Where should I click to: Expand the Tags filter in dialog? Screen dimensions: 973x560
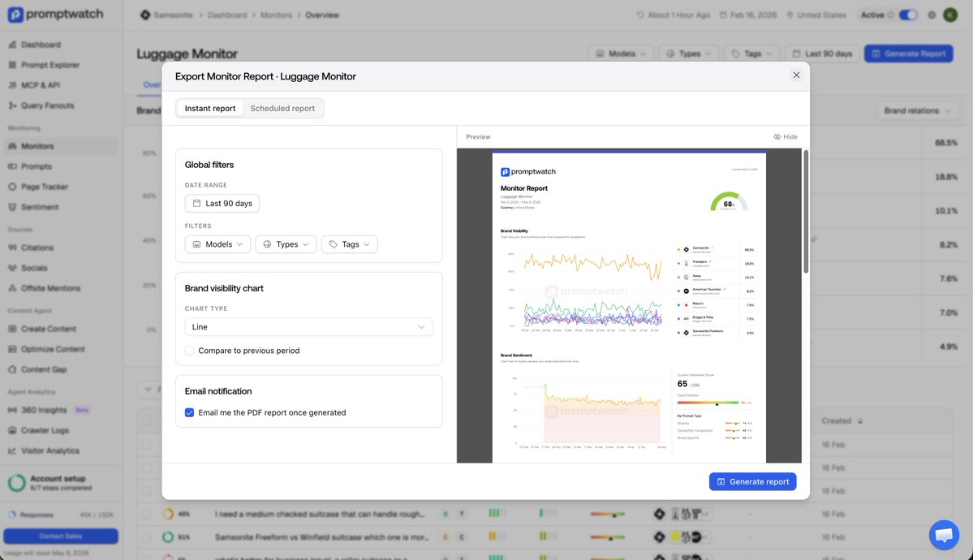[x=350, y=244]
